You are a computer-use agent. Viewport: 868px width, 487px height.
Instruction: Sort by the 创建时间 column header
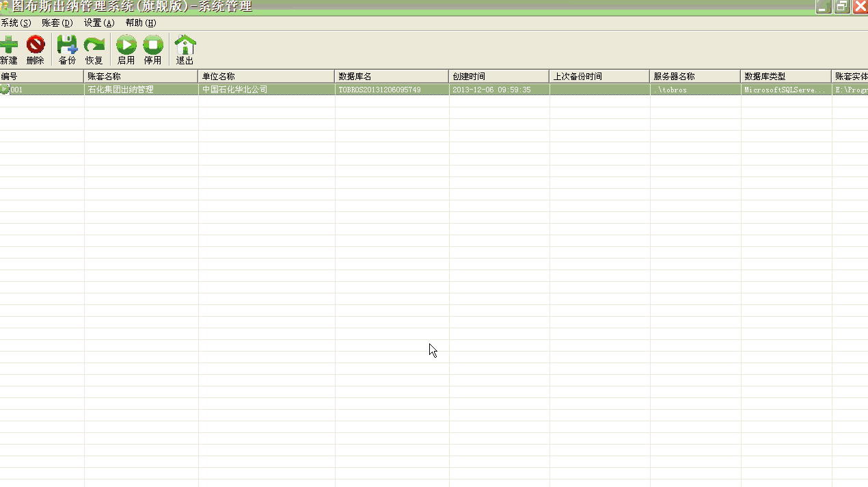tap(499, 76)
